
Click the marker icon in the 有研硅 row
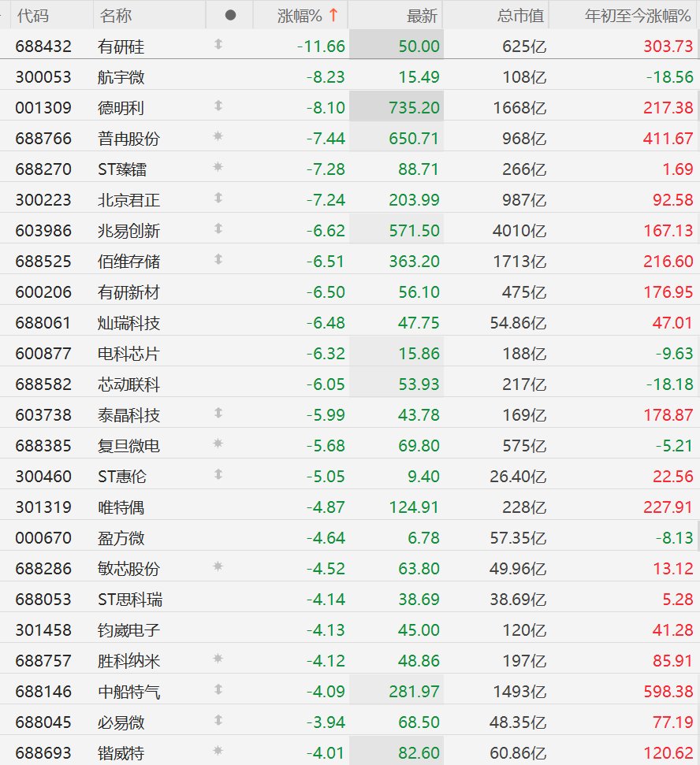[x=218, y=44]
